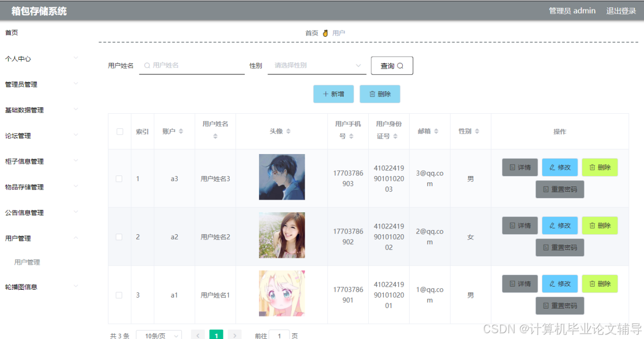Expand the 基础数据管理 sidebar menu
The image size is (644, 339).
pos(41,110)
